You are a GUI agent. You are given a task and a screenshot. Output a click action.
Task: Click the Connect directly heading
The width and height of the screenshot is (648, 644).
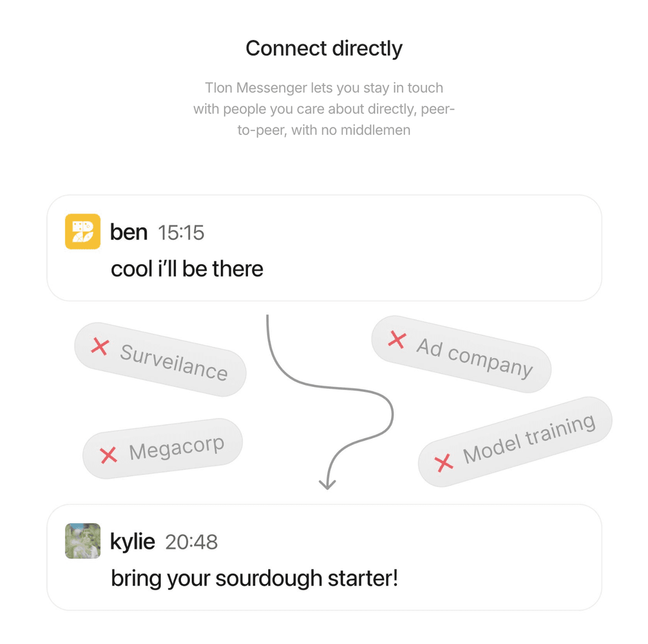click(x=324, y=49)
